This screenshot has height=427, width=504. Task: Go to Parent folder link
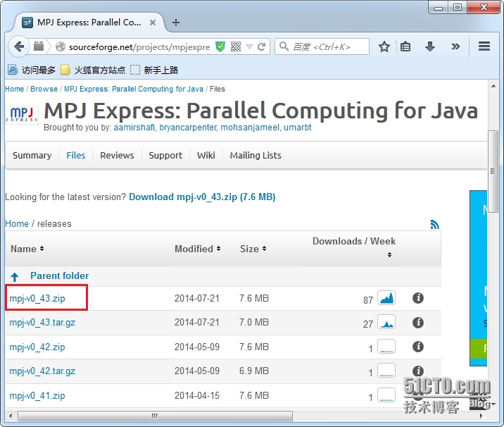(59, 276)
